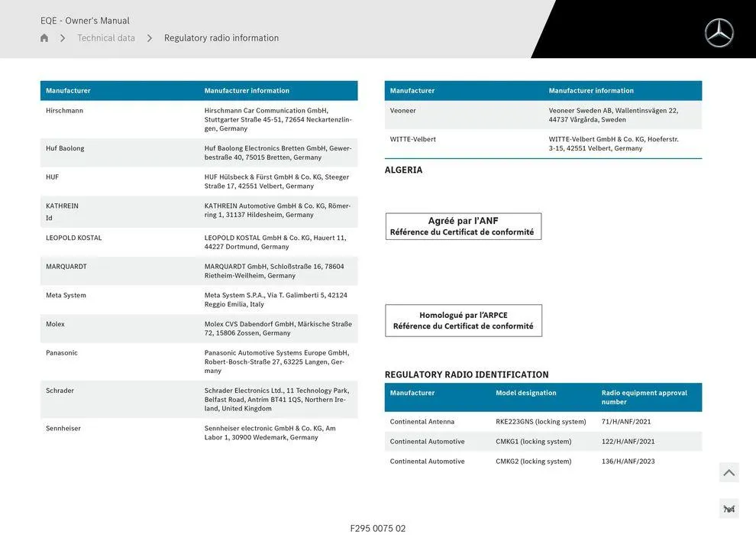
Task: Click the Model designation column header
Action: tap(525, 393)
